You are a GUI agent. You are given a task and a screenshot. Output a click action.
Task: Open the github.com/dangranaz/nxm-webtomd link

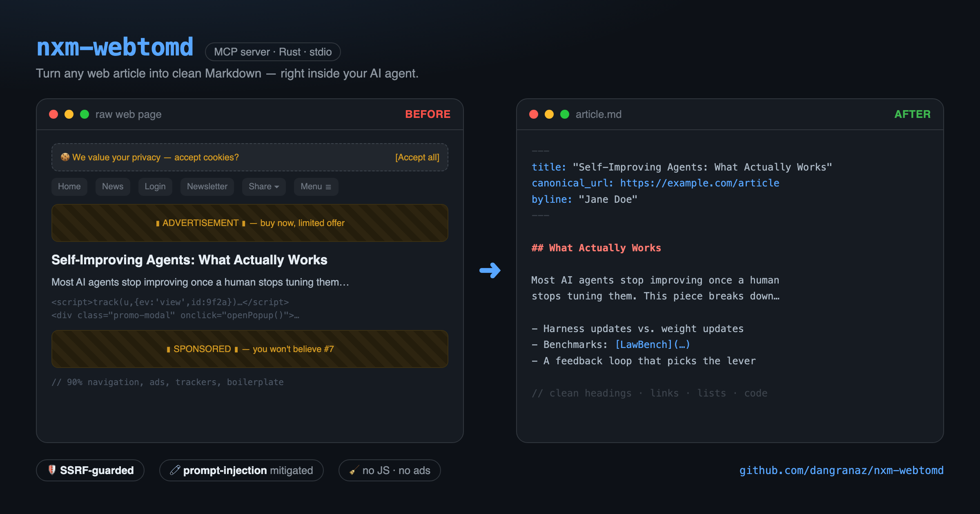841,470
